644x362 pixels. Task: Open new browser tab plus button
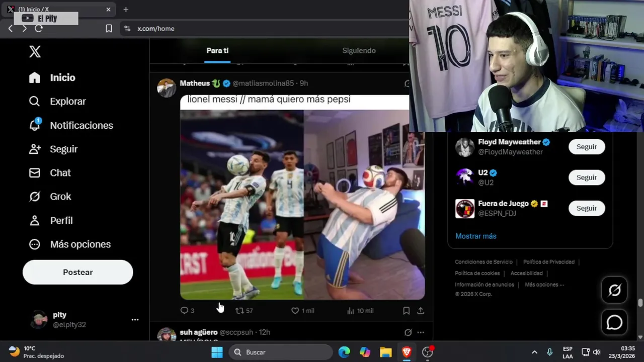point(126,9)
